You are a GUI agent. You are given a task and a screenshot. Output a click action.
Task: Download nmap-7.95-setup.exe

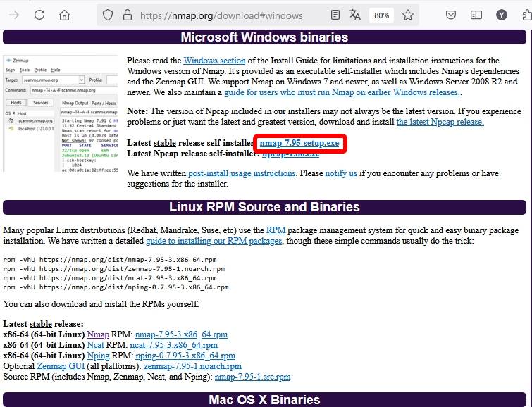[299, 143]
